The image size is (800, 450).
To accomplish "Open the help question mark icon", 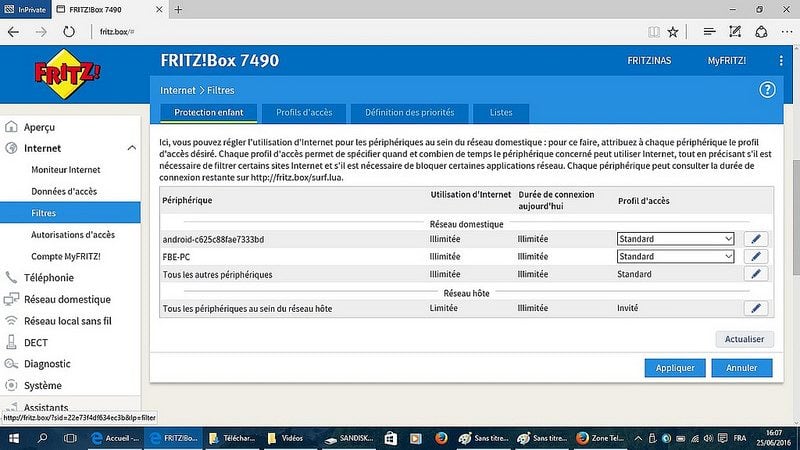I will pos(767,90).
